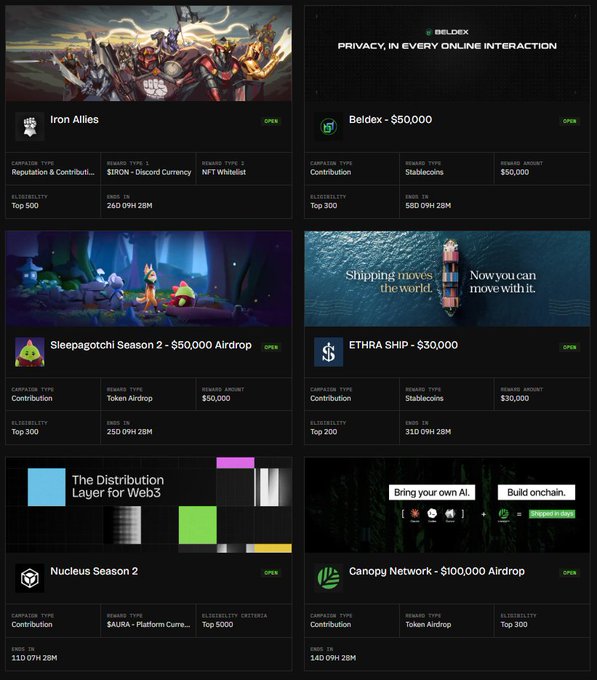Click the ETHRA SHIP dollar logo icon
Screen dimensions: 597x680
coord(328,352)
